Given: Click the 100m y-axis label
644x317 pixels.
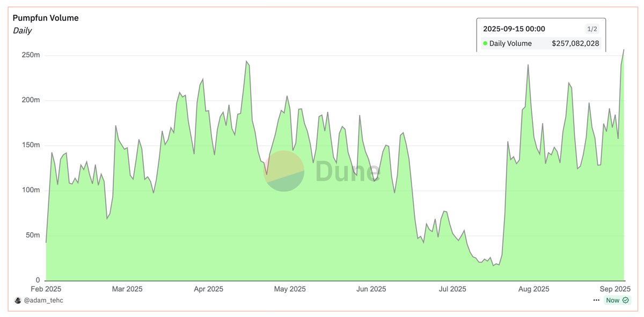Looking at the screenshot, I should (30, 190).
